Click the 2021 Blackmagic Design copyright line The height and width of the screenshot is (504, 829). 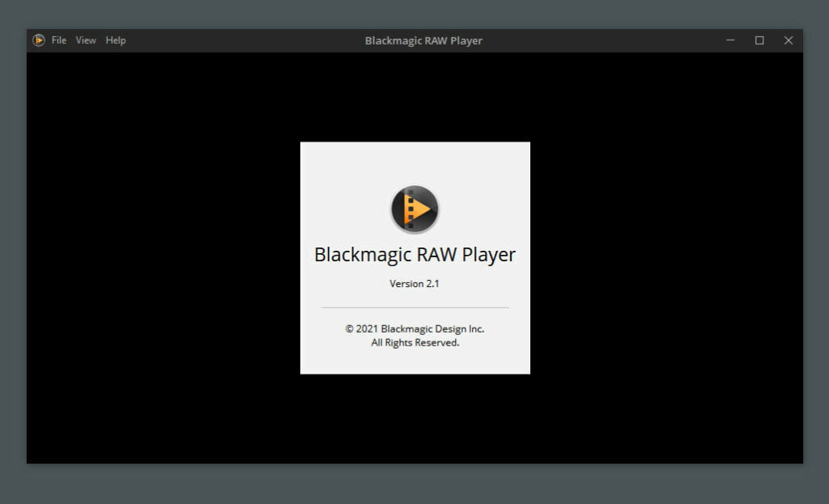(414, 328)
